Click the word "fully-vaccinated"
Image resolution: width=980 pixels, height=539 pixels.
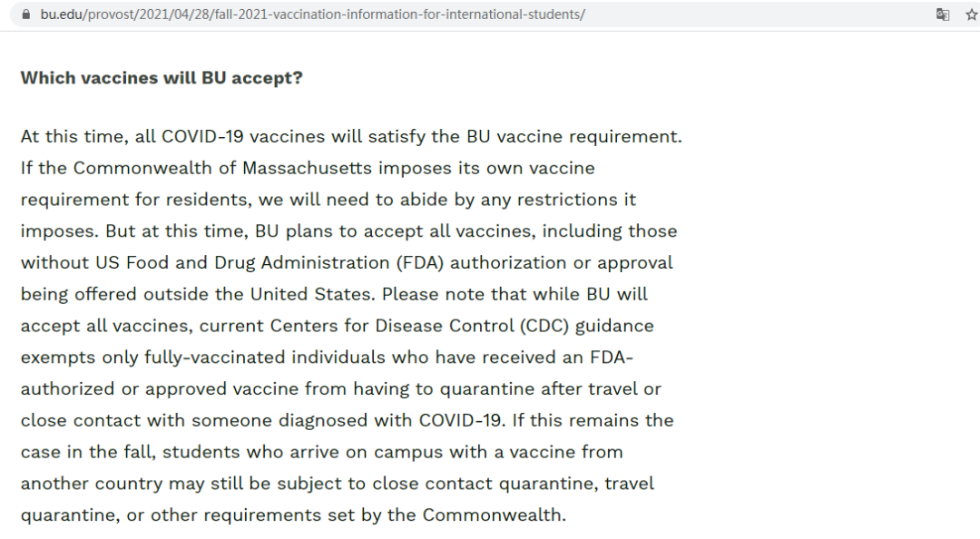[214, 358]
